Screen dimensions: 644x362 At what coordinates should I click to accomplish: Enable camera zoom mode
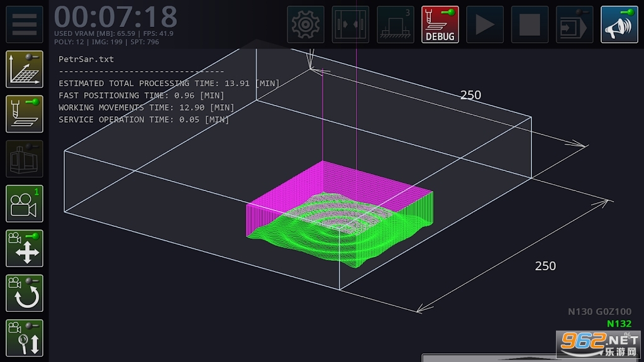click(x=25, y=337)
